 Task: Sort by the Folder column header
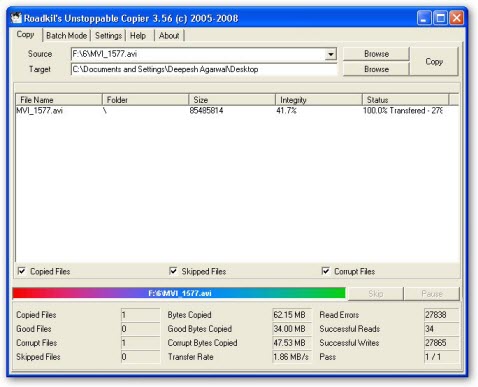145,100
